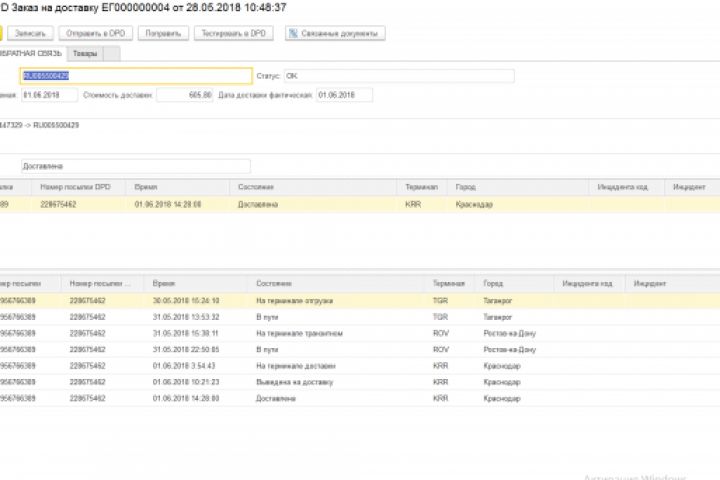Click the Поправить button
The height and width of the screenshot is (480, 720).
click(x=163, y=34)
